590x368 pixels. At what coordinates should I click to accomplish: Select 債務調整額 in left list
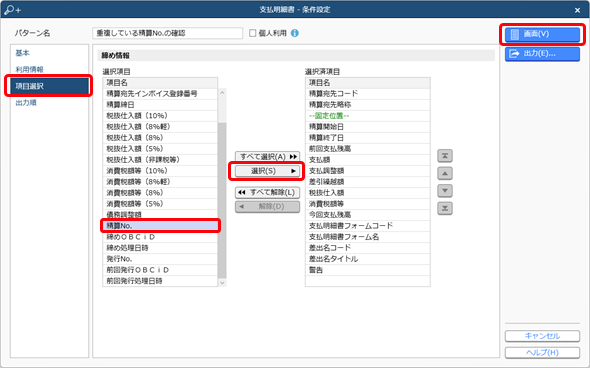160,215
